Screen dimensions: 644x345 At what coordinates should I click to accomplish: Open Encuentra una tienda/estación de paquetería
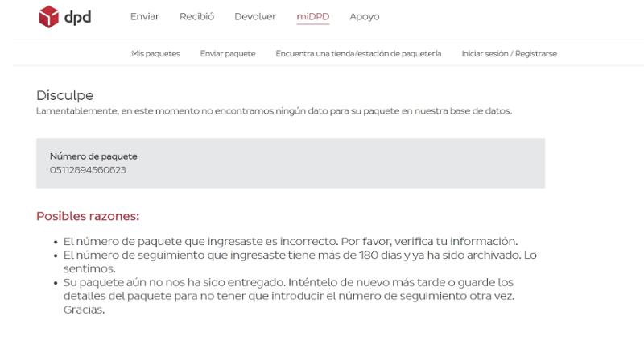tap(358, 54)
